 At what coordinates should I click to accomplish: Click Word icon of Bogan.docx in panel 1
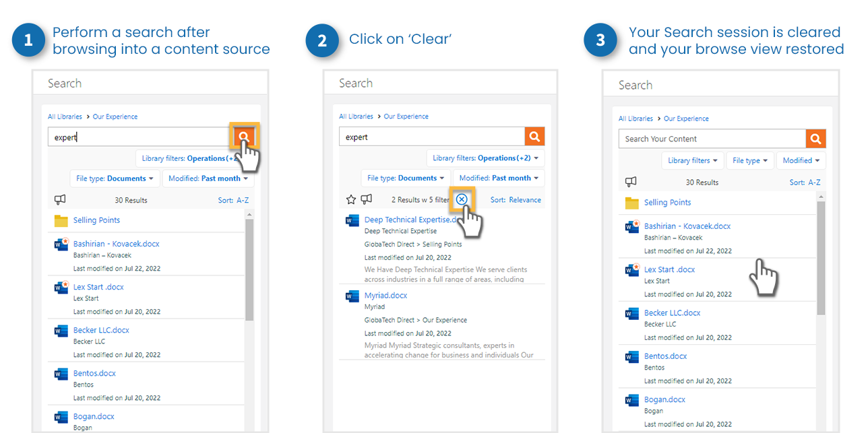(61, 417)
